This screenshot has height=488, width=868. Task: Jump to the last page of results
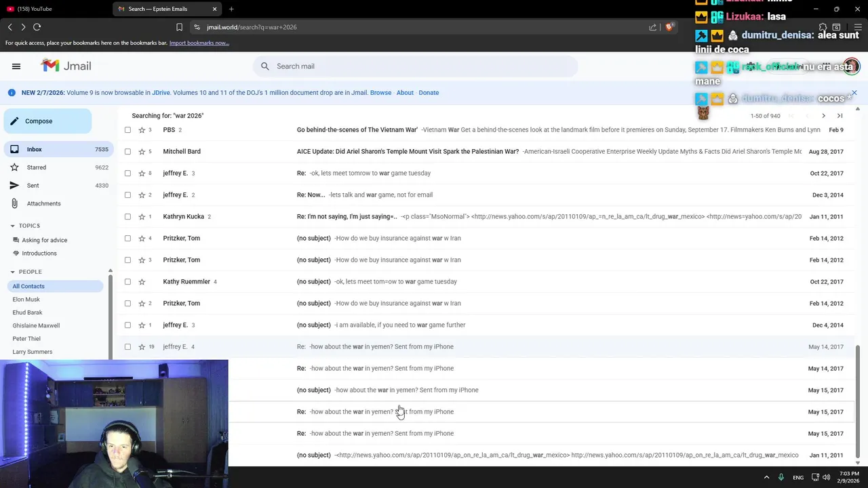pos(840,116)
